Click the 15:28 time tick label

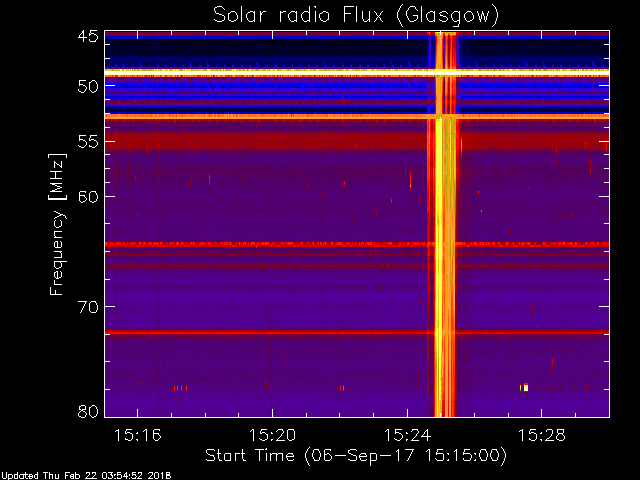(x=542, y=436)
